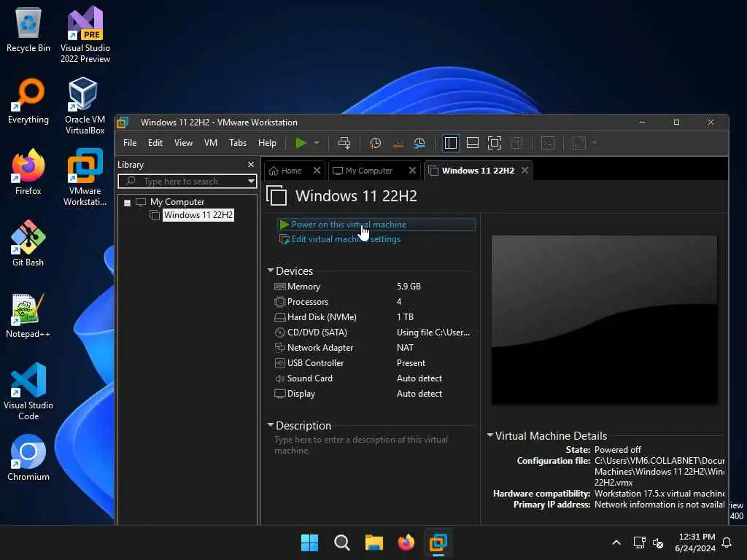
Task: Click the Visual Studio Code desktop icon
Action: pyautogui.click(x=28, y=392)
